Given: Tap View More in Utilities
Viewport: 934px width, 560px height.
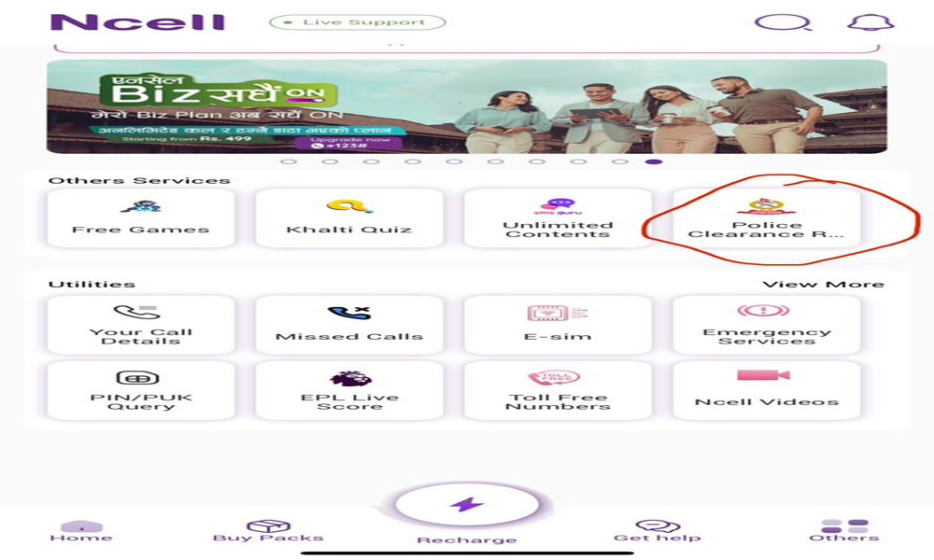Looking at the screenshot, I should pyautogui.click(x=823, y=285).
